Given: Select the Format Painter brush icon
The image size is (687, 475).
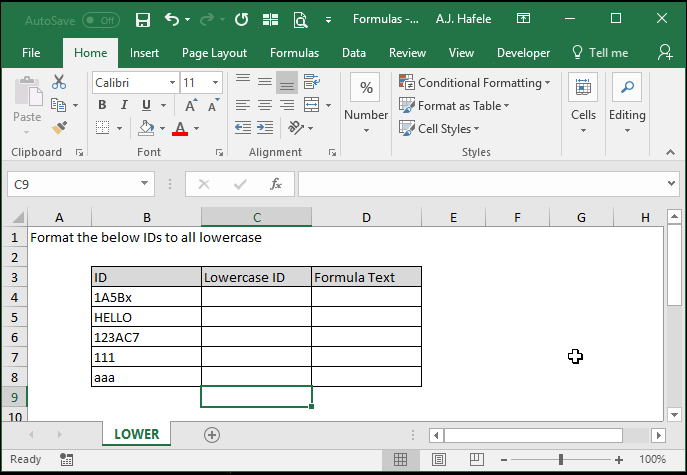Looking at the screenshot, I should 59,128.
